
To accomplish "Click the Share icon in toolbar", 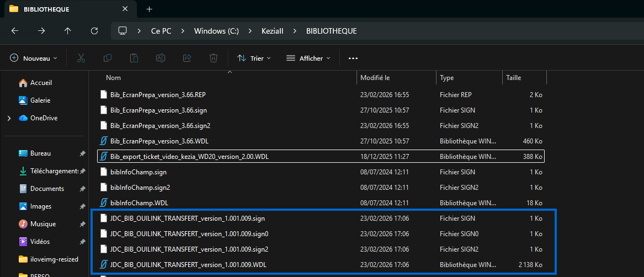I will [x=187, y=58].
